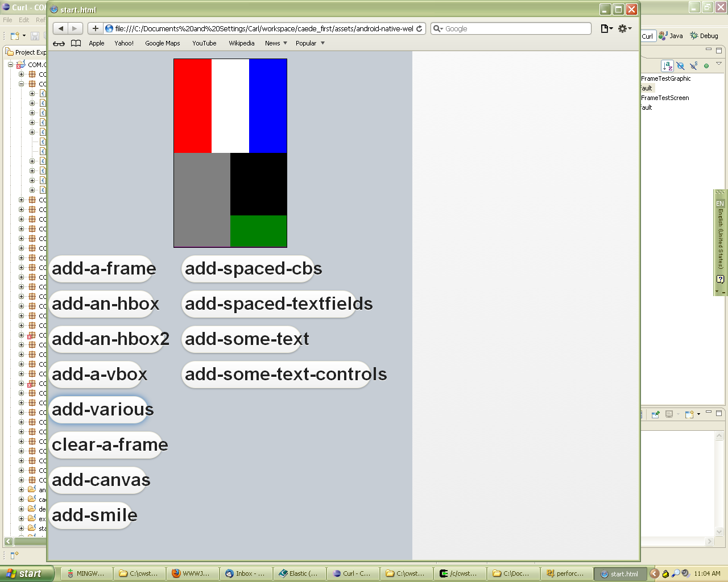
Task: Open the Google Maps bookmark
Action: [x=162, y=43]
